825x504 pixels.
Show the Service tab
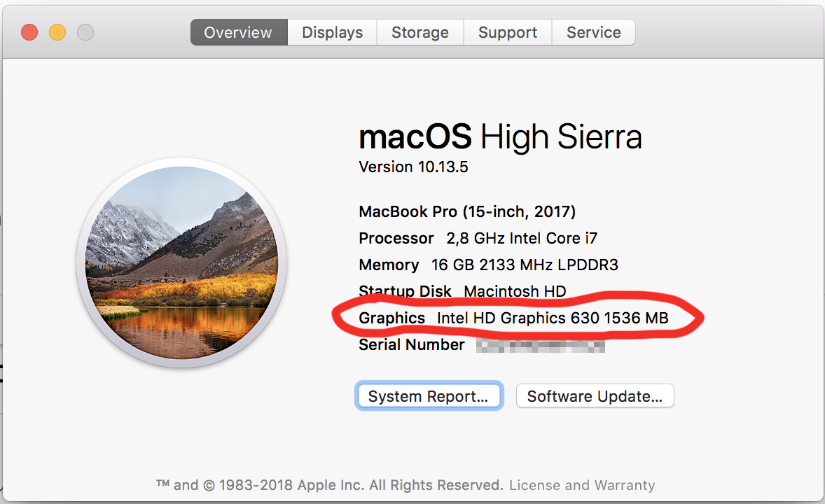tap(593, 33)
